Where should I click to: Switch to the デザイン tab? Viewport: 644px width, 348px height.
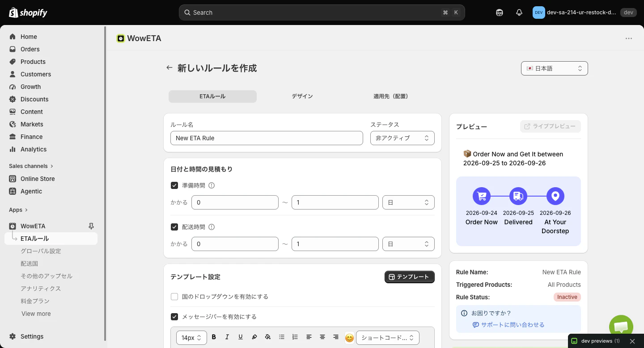click(302, 96)
